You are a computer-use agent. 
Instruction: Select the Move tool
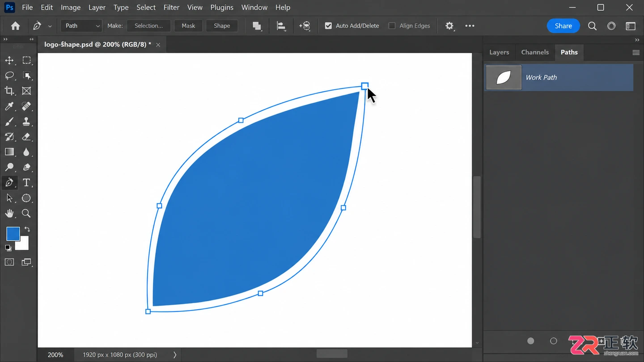(9, 60)
